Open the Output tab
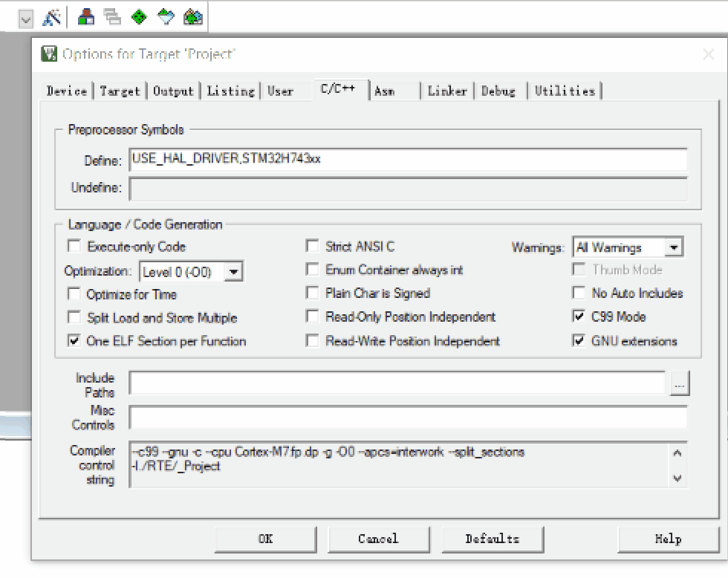Screen dimensions: 728x578 click(173, 91)
